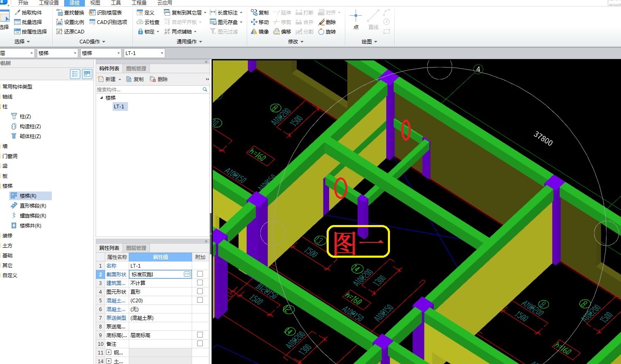Toggle 附加 checkbox for 混凝土 (C20) row

200,300
